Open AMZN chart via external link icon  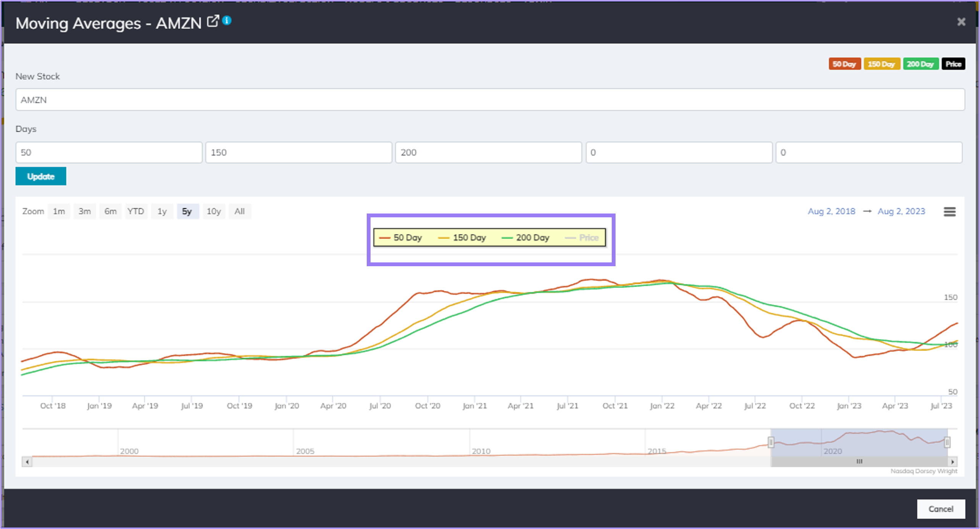[213, 21]
